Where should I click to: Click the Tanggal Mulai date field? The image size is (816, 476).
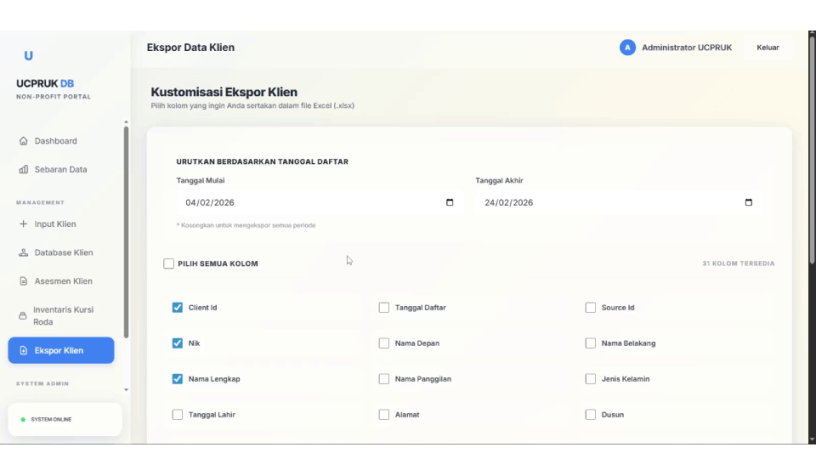coord(300,203)
